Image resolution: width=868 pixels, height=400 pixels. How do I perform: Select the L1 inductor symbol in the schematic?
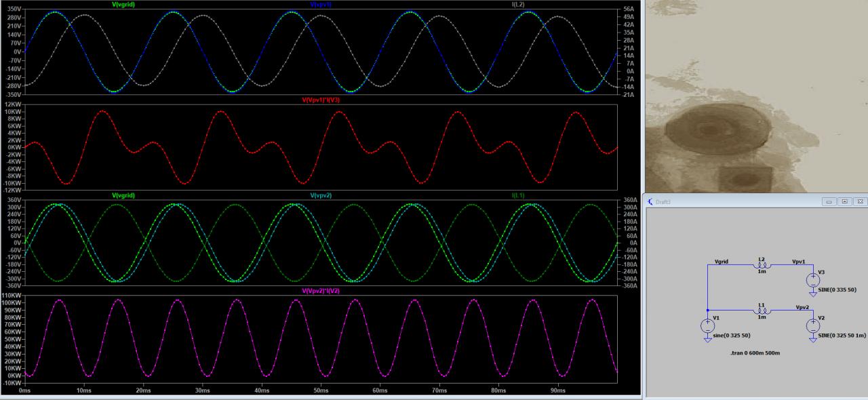(x=761, y=311)
